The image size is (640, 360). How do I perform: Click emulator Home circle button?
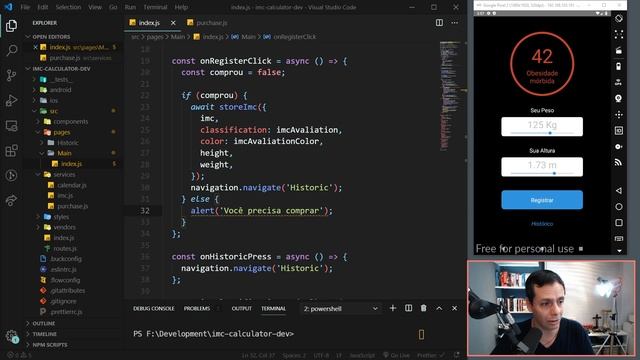coord(619,207)
